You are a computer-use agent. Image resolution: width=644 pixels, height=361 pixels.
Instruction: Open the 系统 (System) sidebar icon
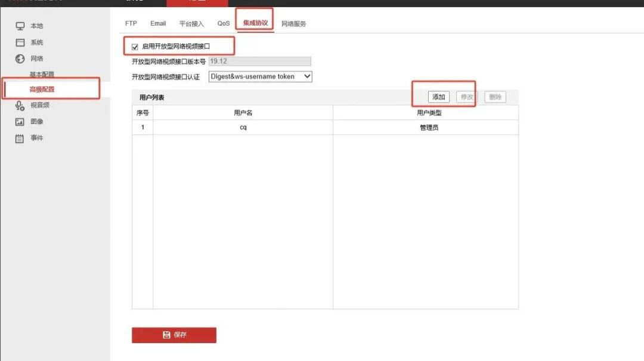20,43
